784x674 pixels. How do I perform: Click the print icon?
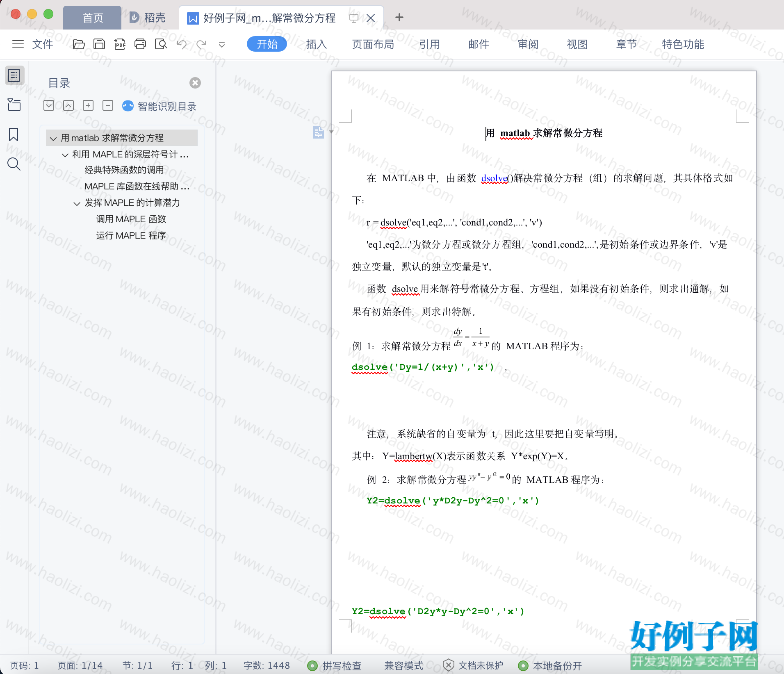[x=140, y=44]
